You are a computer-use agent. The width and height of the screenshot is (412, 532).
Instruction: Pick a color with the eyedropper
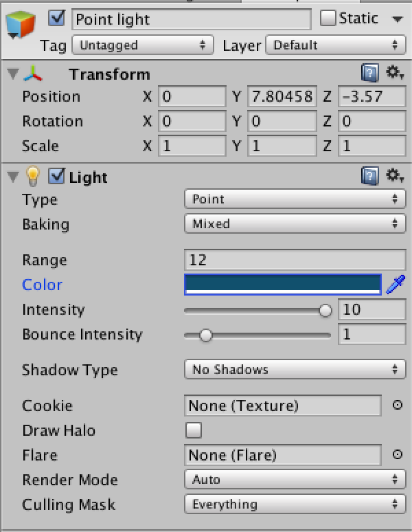pos(396,285)
